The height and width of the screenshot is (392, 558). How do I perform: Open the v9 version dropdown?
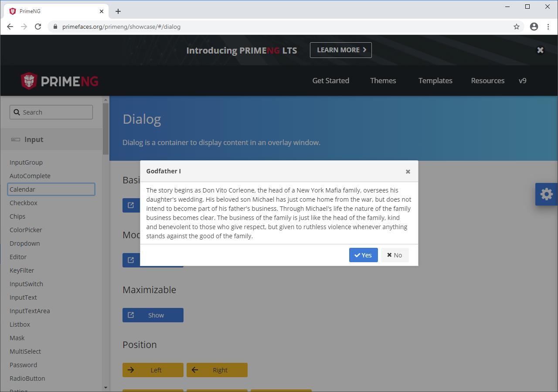(523, 81)
